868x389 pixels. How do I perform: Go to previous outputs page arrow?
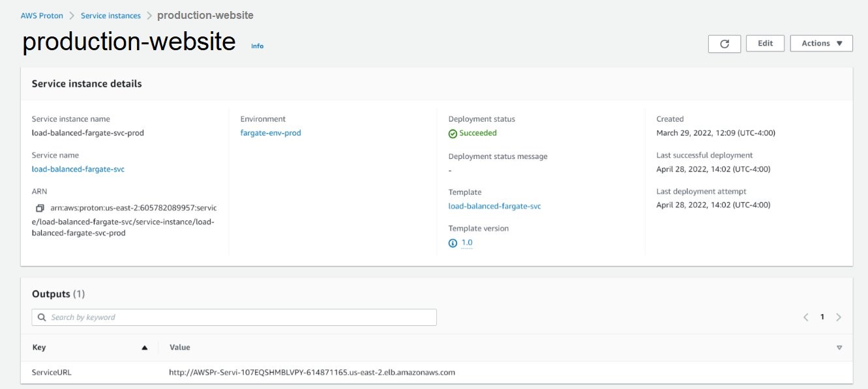tap(806, 317)
